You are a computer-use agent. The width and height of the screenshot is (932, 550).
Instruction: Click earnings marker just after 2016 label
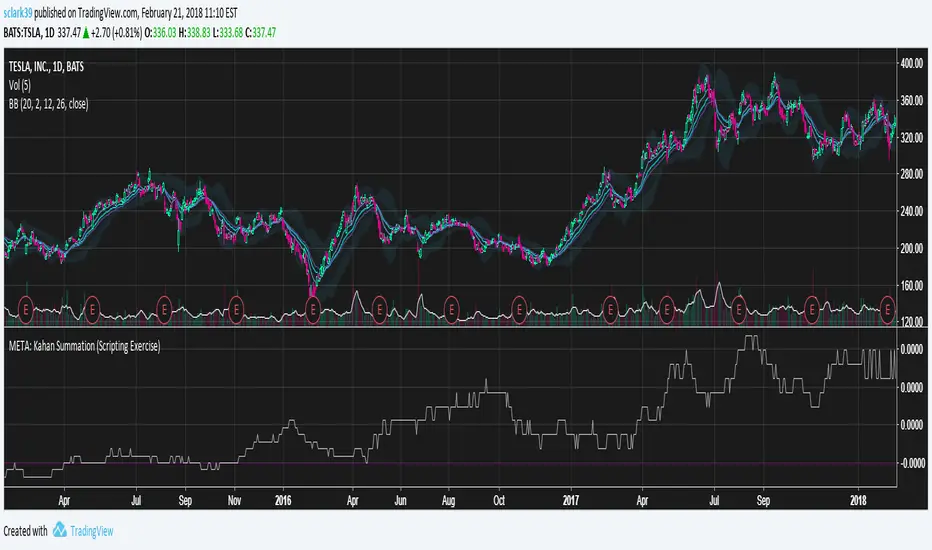(313, 309)
